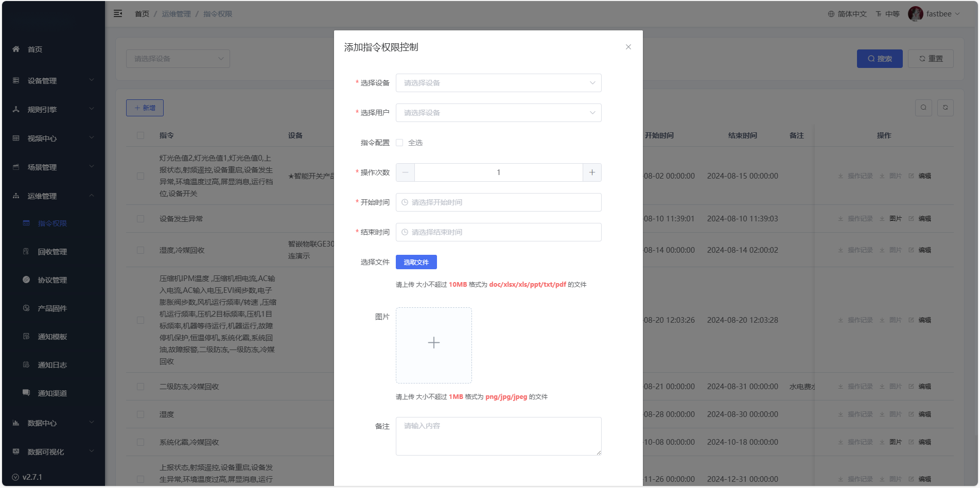The width and height of the screenshot is (980, 488).
Task: Toggle the 全选 checkbox in command config
Action: (399, 143)
